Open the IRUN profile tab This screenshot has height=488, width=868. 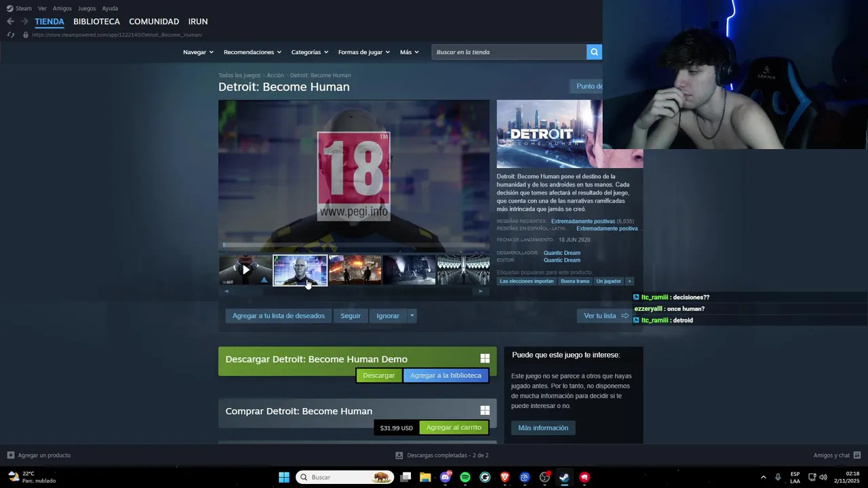point(198,22)
